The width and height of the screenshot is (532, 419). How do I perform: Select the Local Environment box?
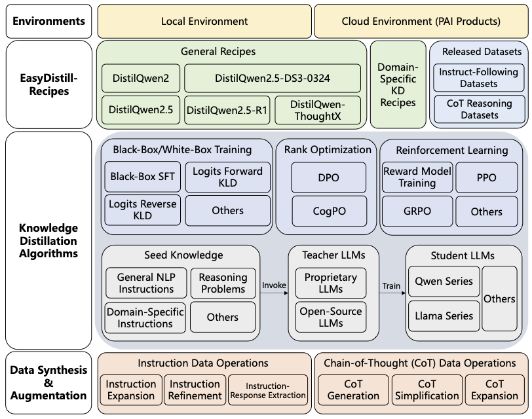tap(204, 22)
